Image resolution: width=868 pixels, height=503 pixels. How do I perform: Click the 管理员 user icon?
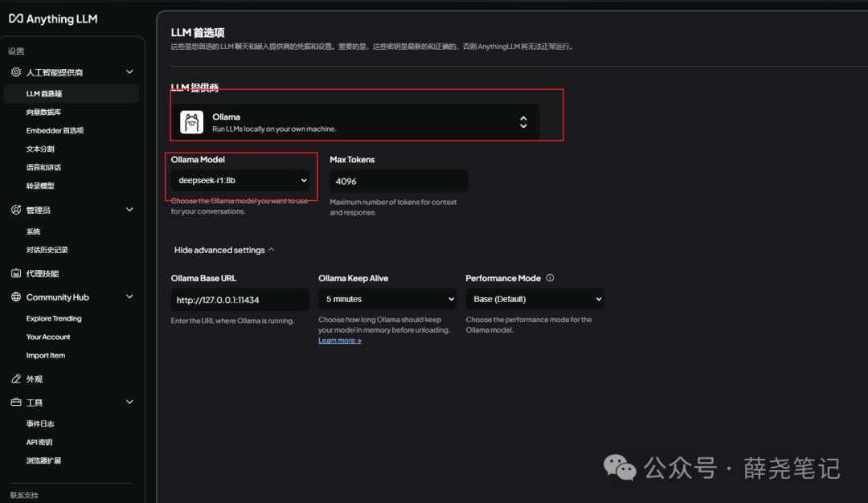point(16,210)
